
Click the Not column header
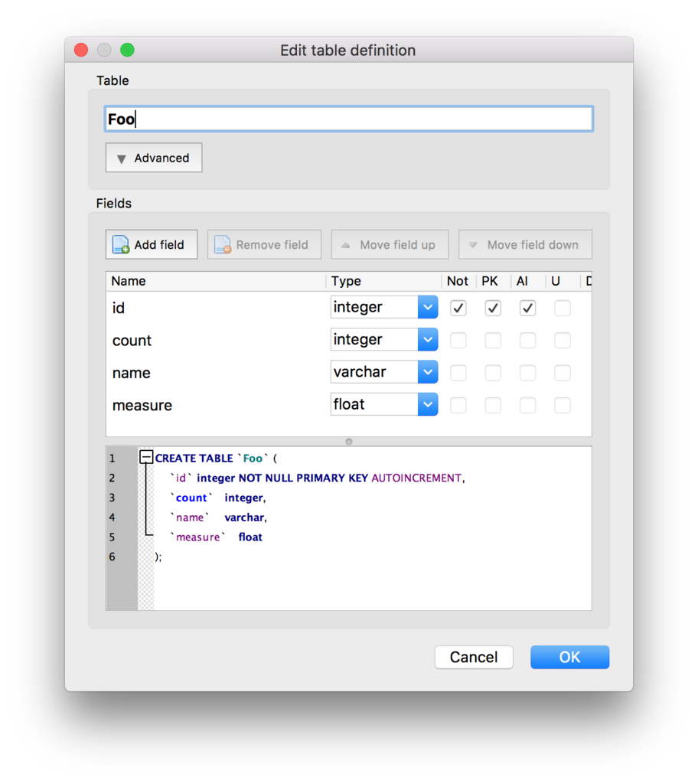(x=458, y=281)
